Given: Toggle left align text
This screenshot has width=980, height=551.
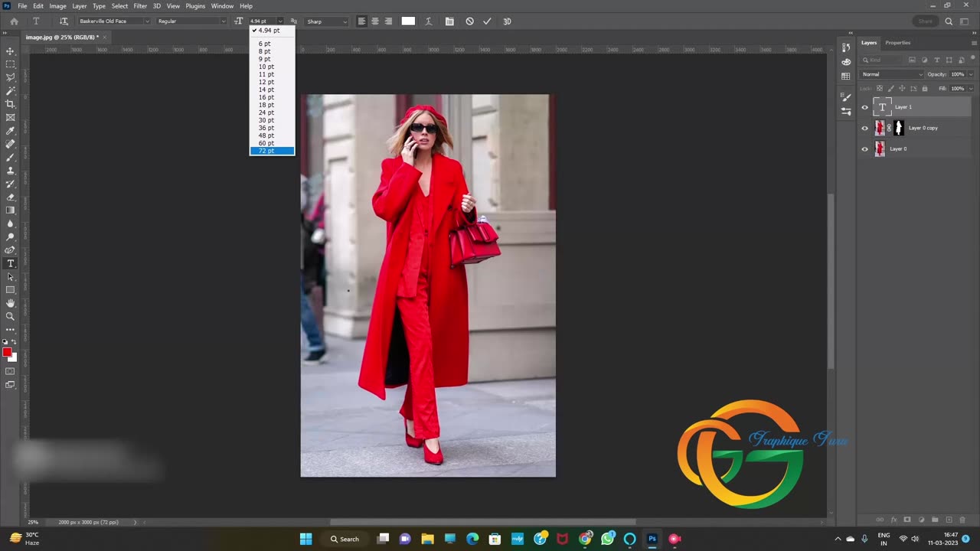Looking at the screenshot, I should click(x=361, y=21).
